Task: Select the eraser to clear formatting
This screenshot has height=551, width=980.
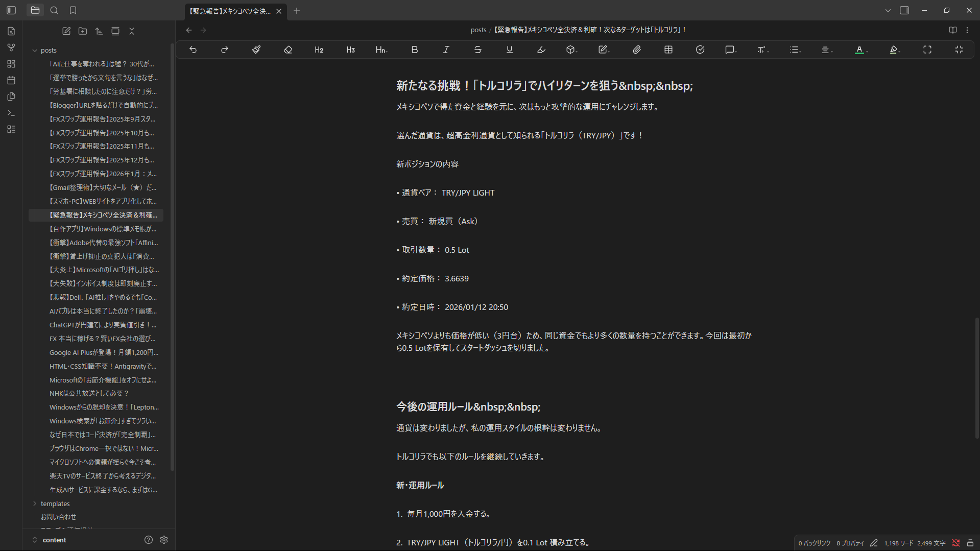Action: point(288,50)
